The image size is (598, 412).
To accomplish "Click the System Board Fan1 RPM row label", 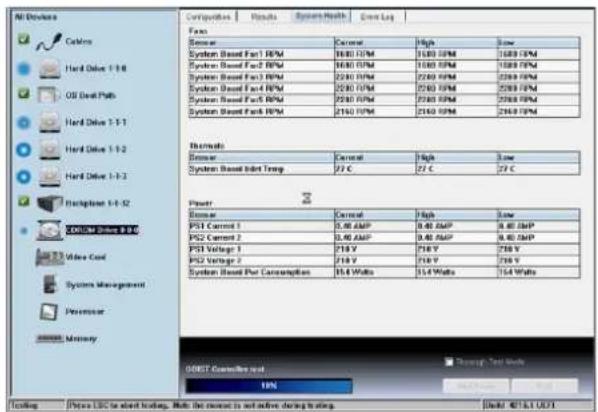I will click(x=236, y=54).
